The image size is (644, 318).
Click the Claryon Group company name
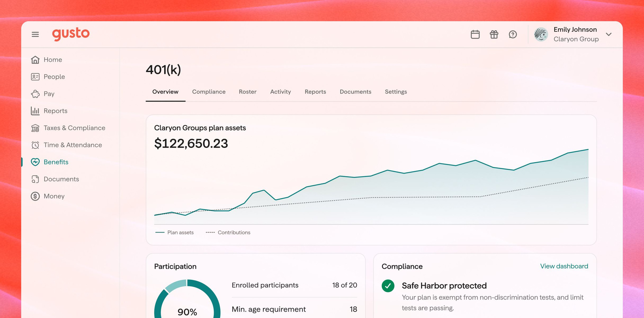click(x=576, y=39)
